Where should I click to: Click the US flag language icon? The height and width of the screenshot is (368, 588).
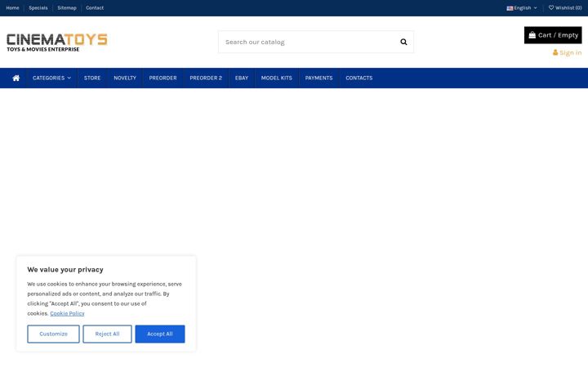[x=510, y=8]
